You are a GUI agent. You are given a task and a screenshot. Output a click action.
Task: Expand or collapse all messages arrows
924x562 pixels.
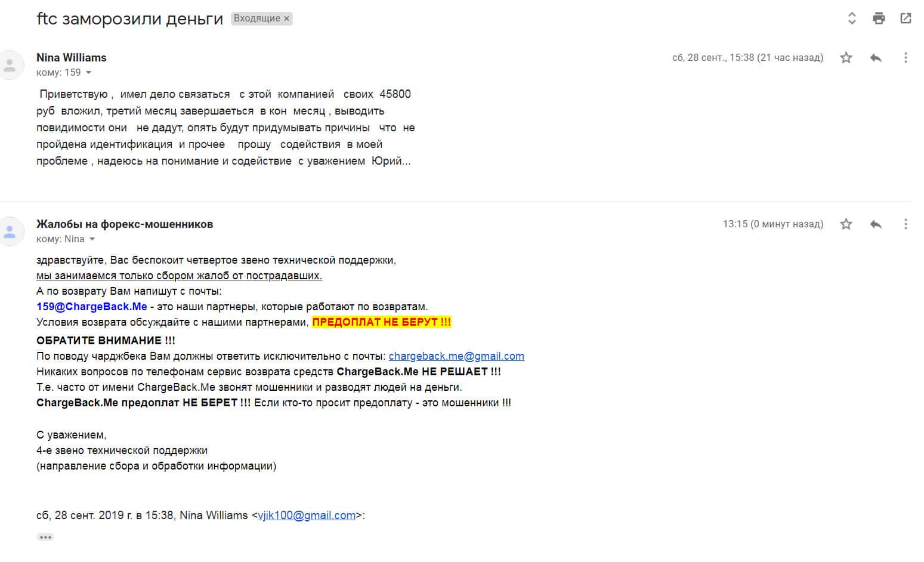852,18
